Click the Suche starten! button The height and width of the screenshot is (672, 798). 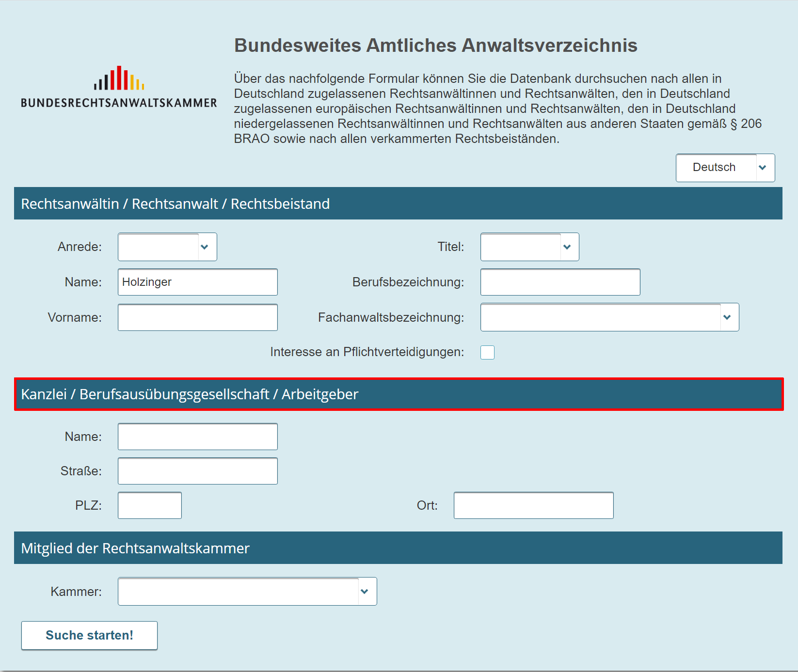(89, 635)
